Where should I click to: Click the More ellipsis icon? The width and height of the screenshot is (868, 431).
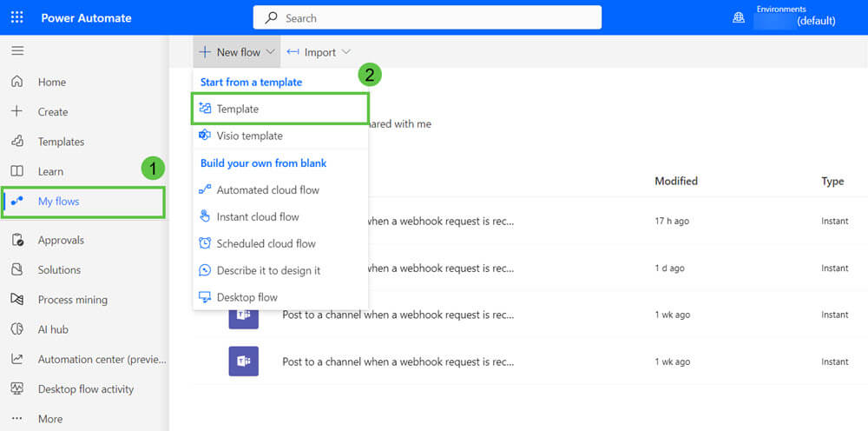[17, 419]
